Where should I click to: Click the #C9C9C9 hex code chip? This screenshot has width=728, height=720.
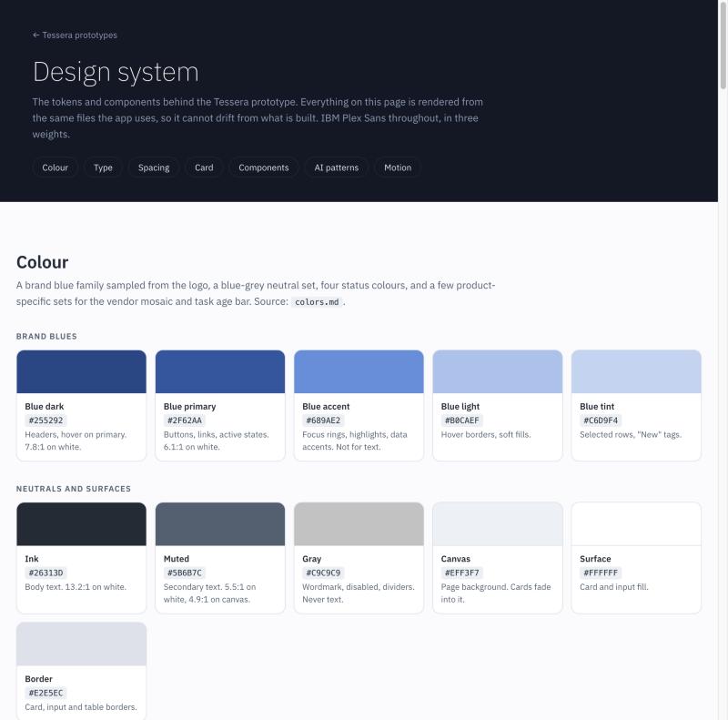(x=323, y=573)
